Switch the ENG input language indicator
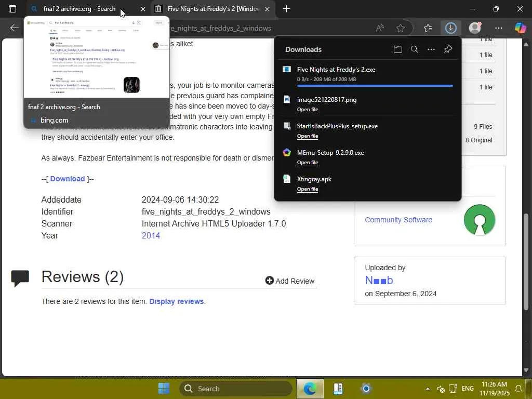Image resolution: width=532 pixels, height=399 pixels. tap(468, 389)
